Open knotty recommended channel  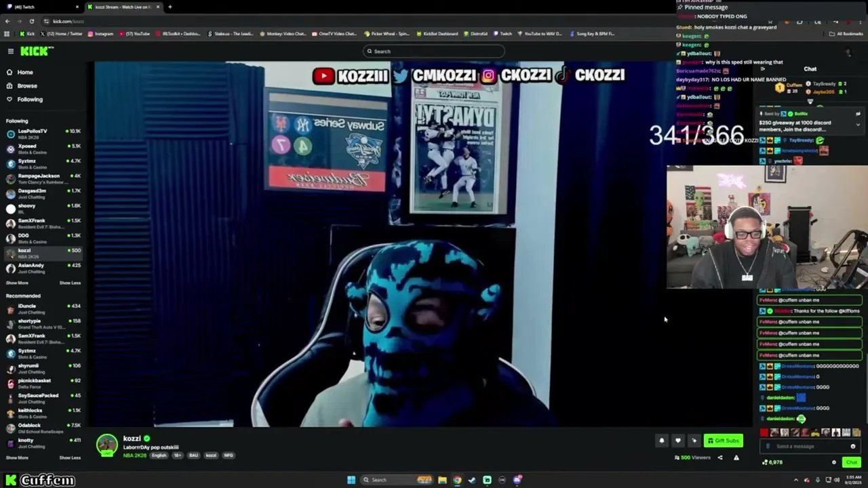tap(43, 443)
